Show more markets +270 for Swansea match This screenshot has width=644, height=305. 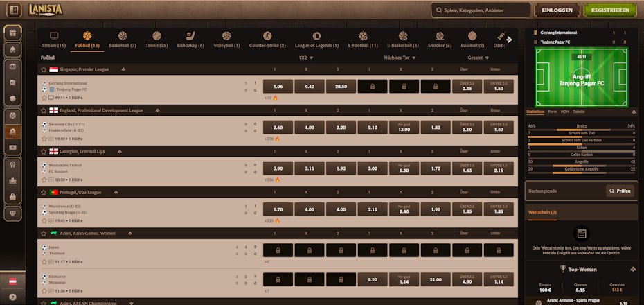(x=272, y=139)
